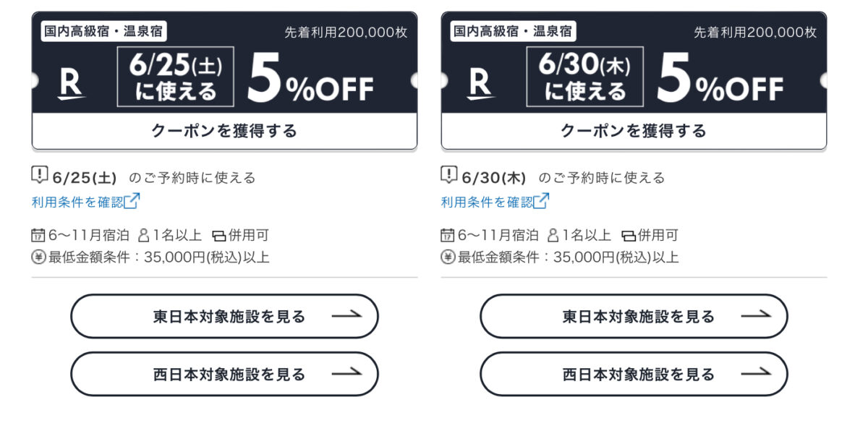Click Rakuten R logo on 6/30 coupon
Viewport: 868px width, 431px height.
[480, 83]
